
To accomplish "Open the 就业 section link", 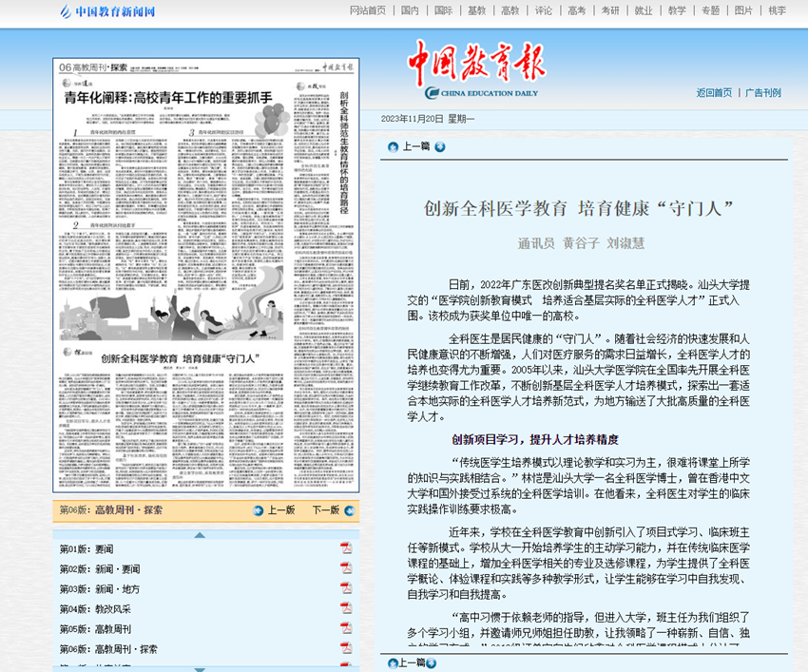I will click(x=644, y=10).
